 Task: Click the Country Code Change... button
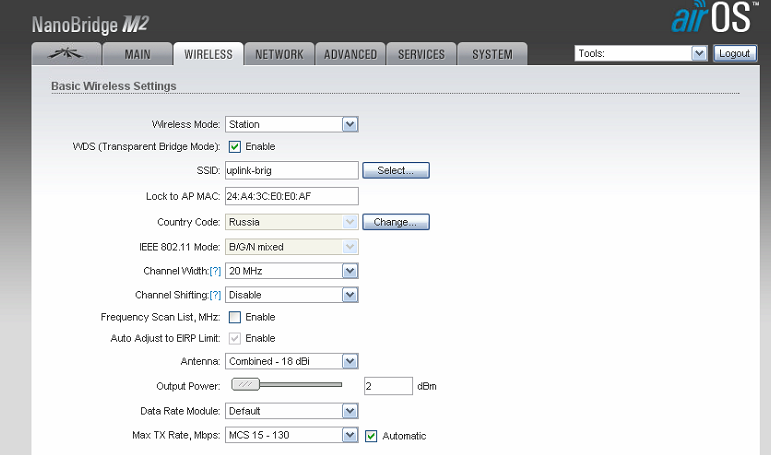[x=396, y=221]
